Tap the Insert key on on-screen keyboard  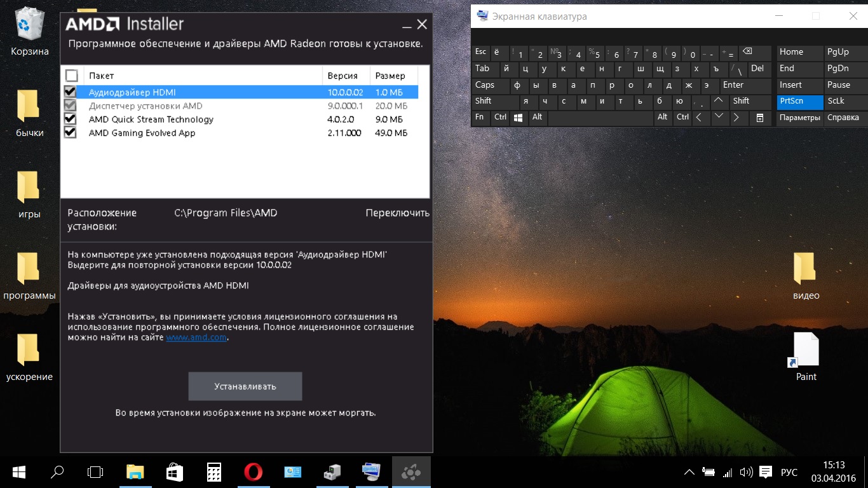pos(800,85)
